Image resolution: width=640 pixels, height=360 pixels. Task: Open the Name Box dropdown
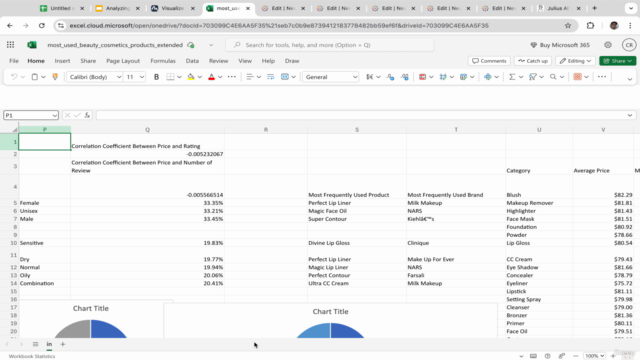coord(55,116)
